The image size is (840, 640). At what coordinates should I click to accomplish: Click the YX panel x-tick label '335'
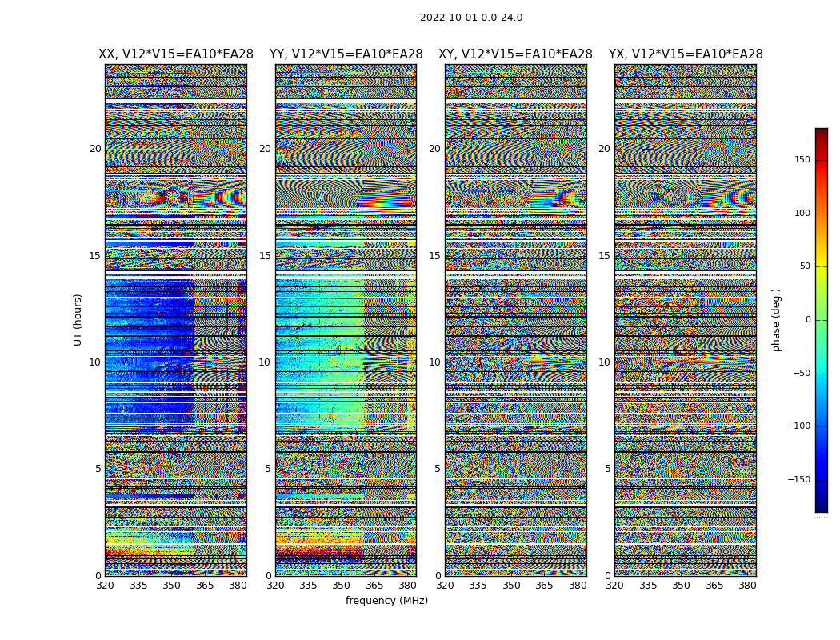click(648, 586)
